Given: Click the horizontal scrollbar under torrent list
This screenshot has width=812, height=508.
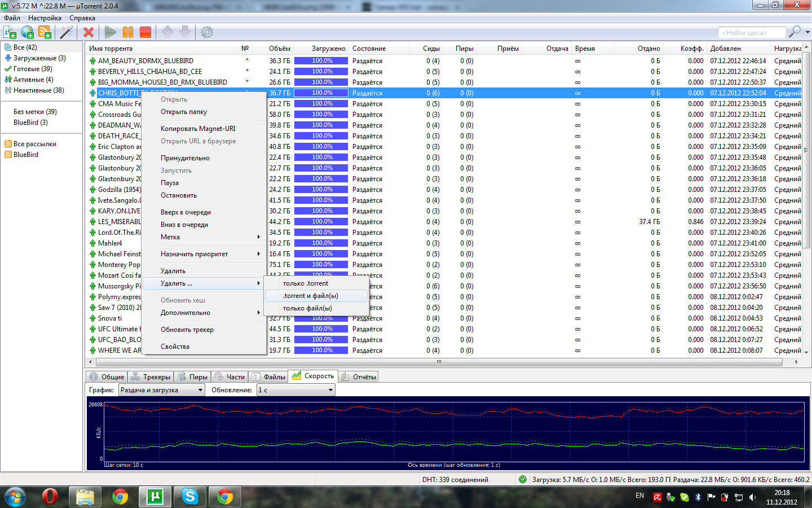Looking at the screenshot, I should pos(439,362).
